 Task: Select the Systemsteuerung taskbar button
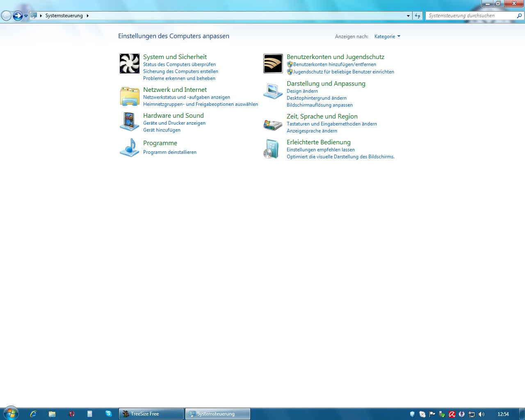point(217,414)
